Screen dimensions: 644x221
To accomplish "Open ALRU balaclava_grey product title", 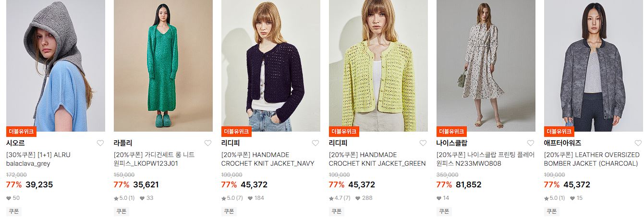I will (38, 159).
